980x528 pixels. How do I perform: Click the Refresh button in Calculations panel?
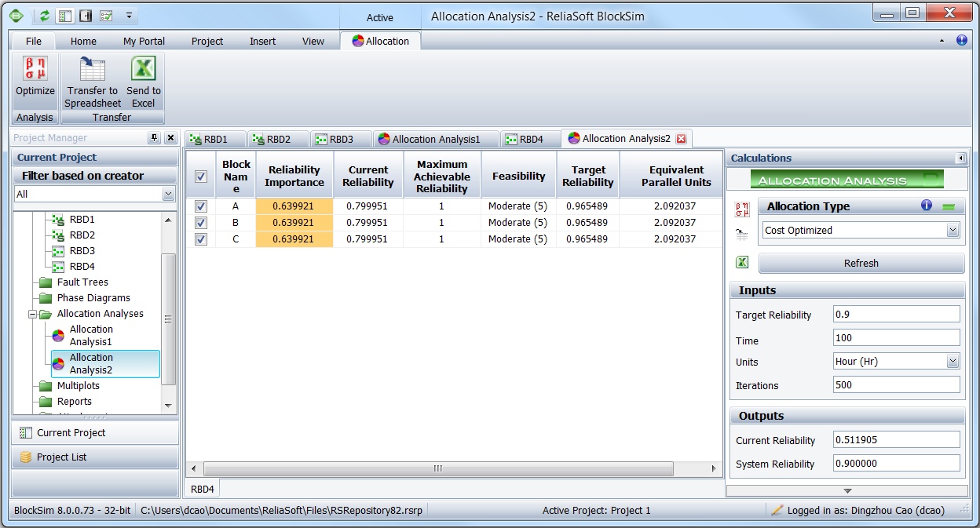(861, 263)
